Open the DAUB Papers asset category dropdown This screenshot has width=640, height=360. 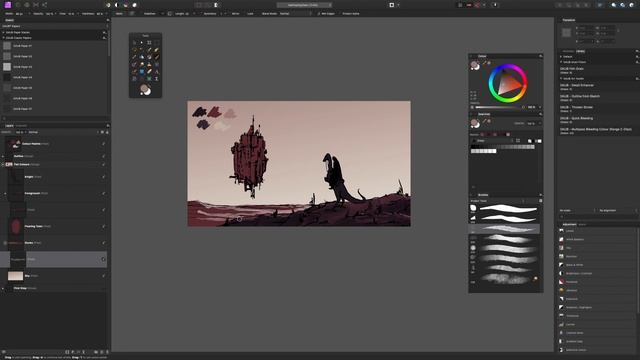click(54, 26)
